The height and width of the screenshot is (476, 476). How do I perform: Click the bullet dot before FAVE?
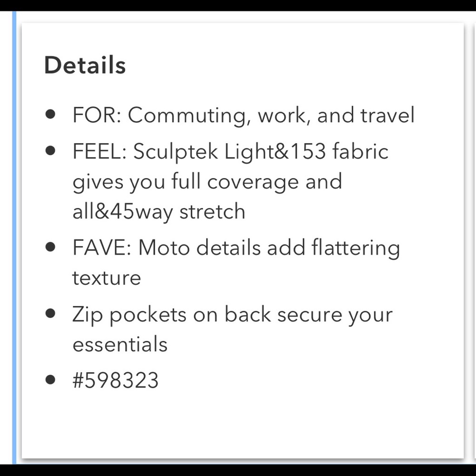coord(50,248)
